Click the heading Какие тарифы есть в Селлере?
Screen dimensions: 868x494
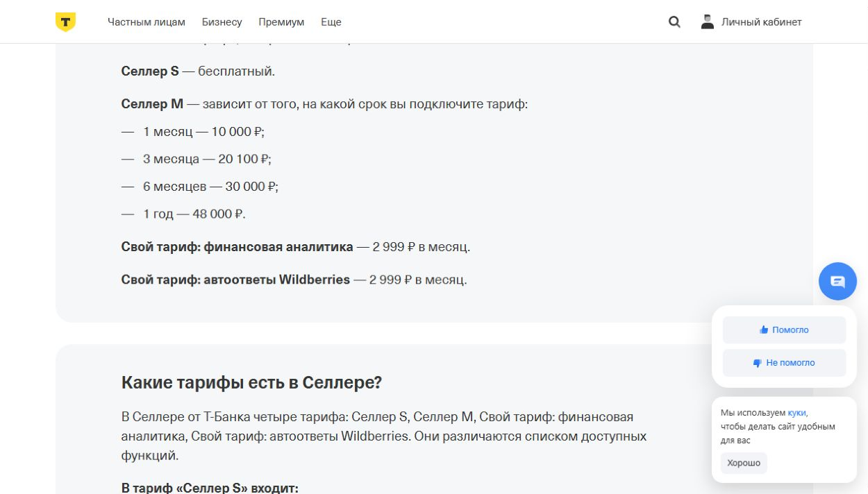pyautogui.click(x=251, y=382)
